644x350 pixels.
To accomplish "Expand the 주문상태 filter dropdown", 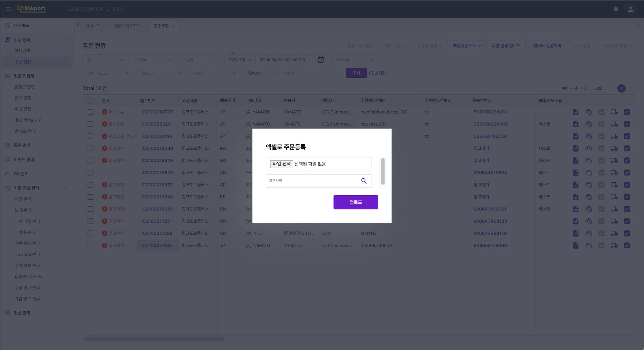I will pyautogui.click(x=152, y=60).
